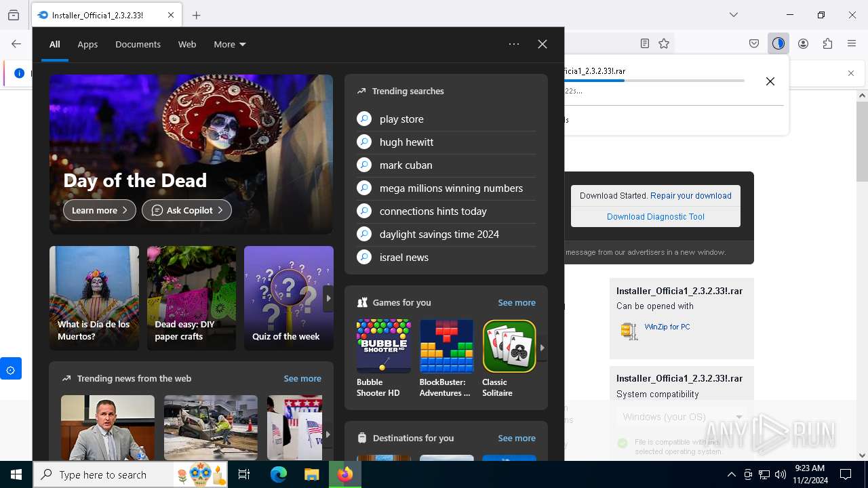The width and height of the screenshot is (868, 488).
Task: See more Games for you
Action: click(x=517, y=302)
